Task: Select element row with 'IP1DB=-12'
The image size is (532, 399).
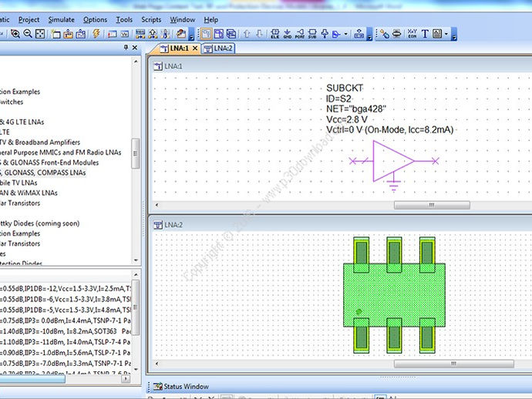Action: (65, 289)
